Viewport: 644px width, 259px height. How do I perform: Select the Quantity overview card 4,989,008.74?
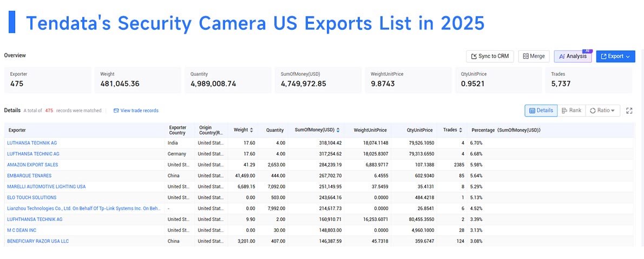228,80
